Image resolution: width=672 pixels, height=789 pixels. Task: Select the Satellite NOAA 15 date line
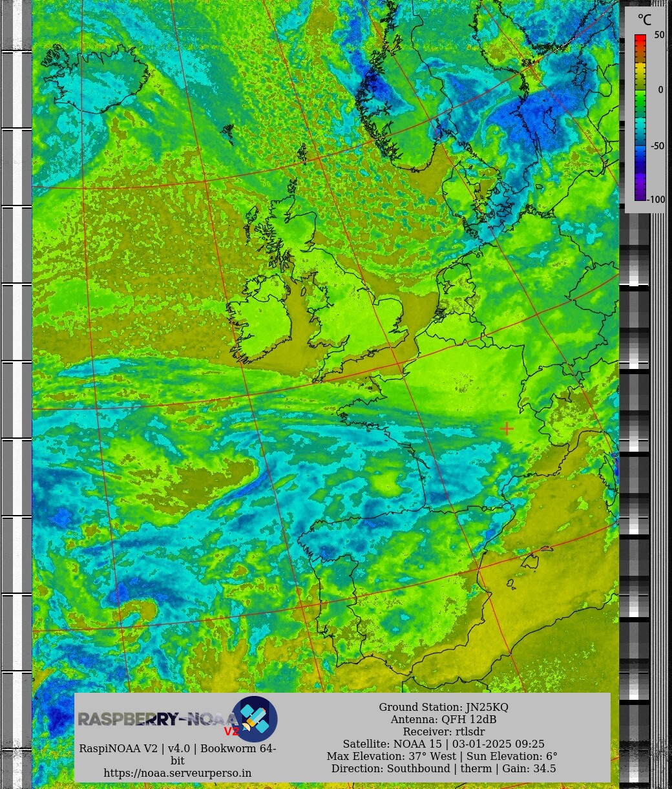coord(443,744)
